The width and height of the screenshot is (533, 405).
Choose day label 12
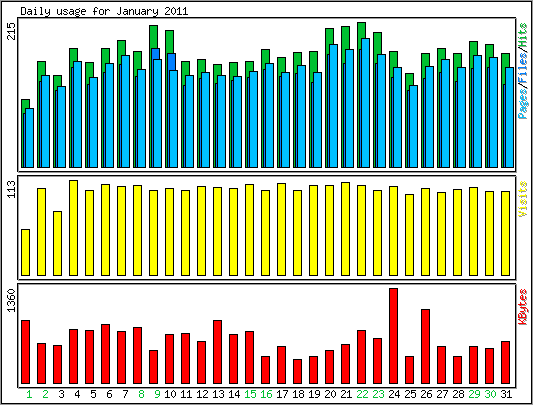[202, 394]
